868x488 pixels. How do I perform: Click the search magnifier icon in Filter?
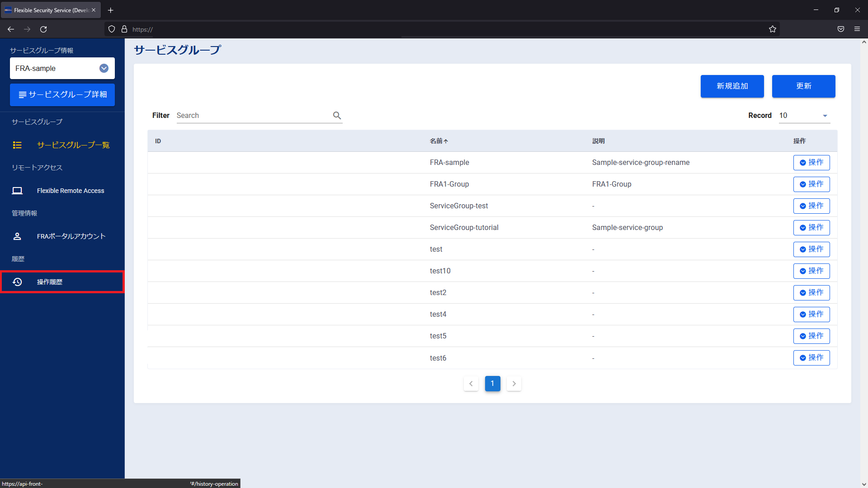click(x=337, y=115)
